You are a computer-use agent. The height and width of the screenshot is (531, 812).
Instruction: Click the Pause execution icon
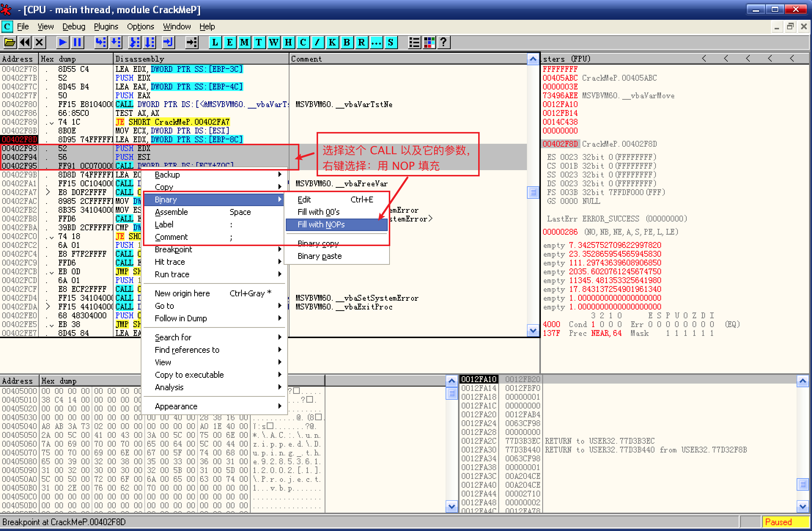[x=77, y=43]
